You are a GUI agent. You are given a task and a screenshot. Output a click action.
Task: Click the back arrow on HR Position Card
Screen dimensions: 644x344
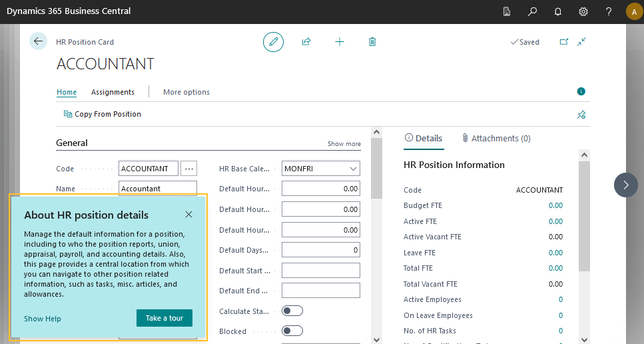(x=38, y=41)
